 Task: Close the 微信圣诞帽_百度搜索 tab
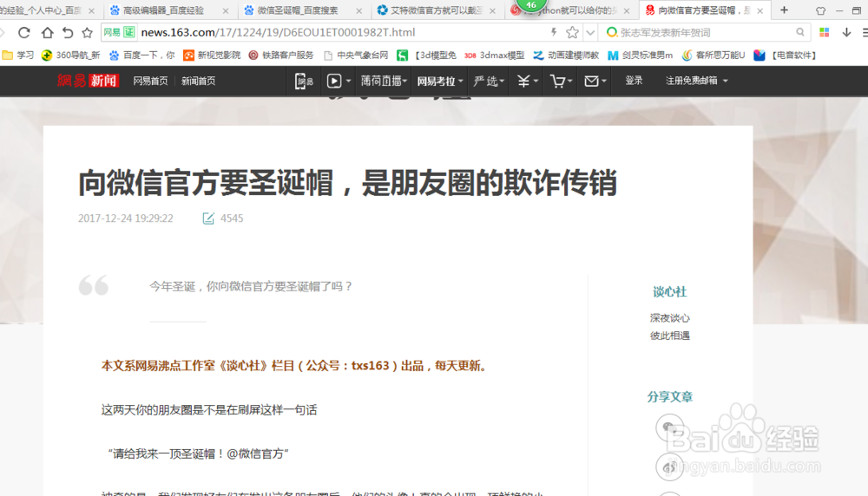point(358,11)
